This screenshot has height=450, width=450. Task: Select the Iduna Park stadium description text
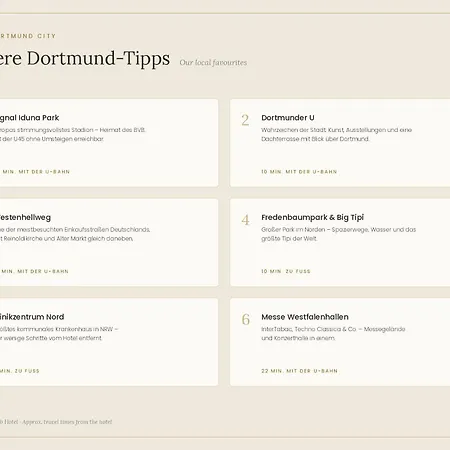point(73,134)
